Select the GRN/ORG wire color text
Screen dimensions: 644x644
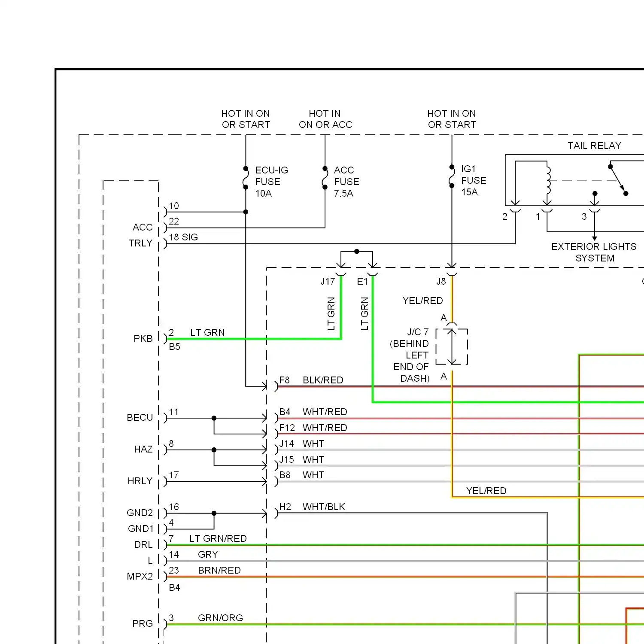[x=220, y=618]
